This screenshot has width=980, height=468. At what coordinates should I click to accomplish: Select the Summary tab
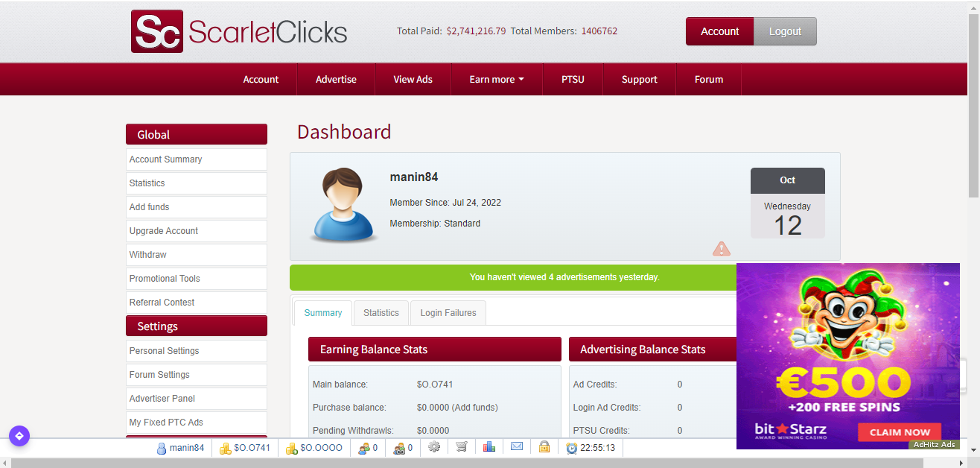(323, 313)
